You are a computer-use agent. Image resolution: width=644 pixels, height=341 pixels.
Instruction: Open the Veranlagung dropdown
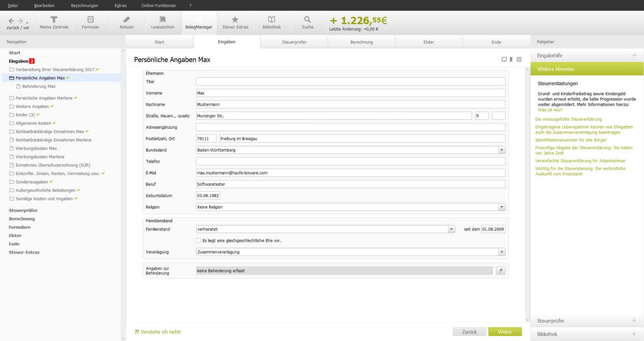click(x=501, y=251)
